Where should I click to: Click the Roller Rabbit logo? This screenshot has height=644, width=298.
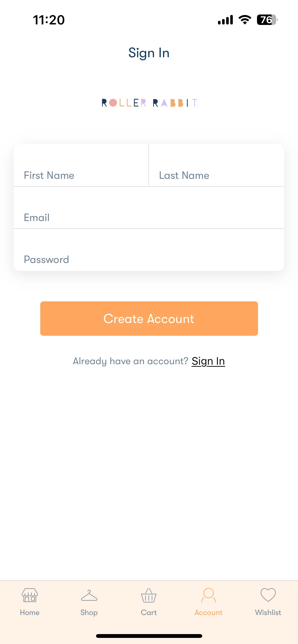149,103
